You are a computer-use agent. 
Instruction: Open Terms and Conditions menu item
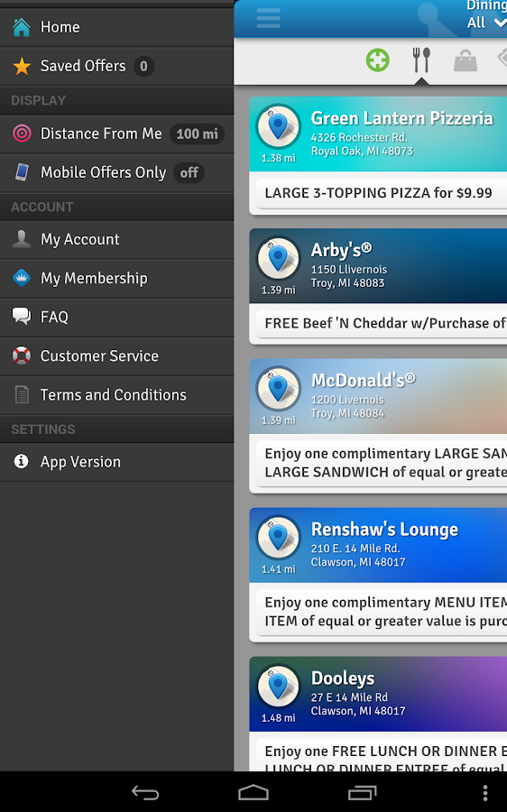click(x=116, y=394)
